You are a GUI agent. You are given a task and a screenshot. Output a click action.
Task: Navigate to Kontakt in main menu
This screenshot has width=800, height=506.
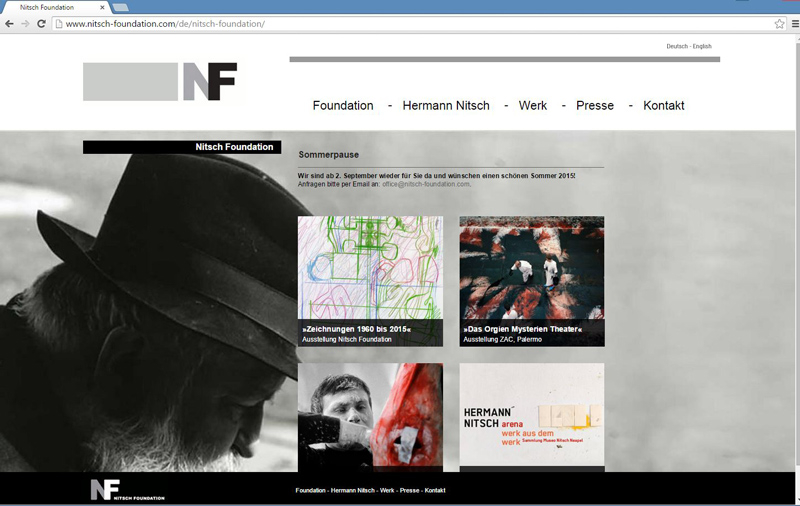click(664, 106)
